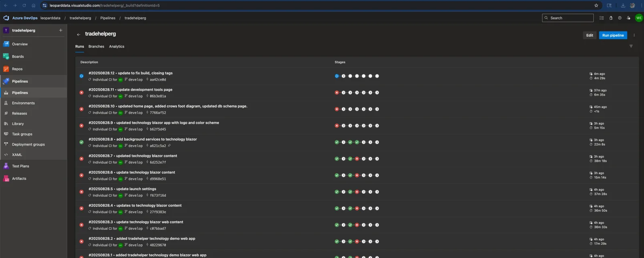Click commit hash aa42ce0d

tap(158, 80)
